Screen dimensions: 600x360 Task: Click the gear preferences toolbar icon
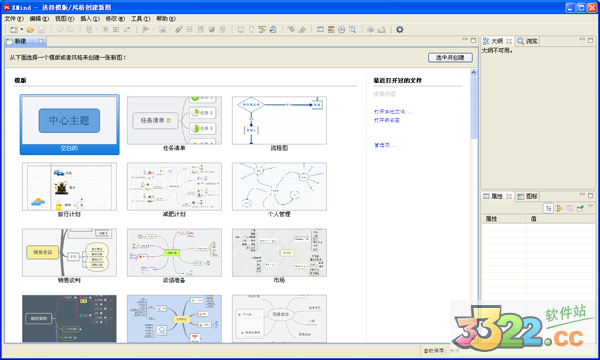400,29
